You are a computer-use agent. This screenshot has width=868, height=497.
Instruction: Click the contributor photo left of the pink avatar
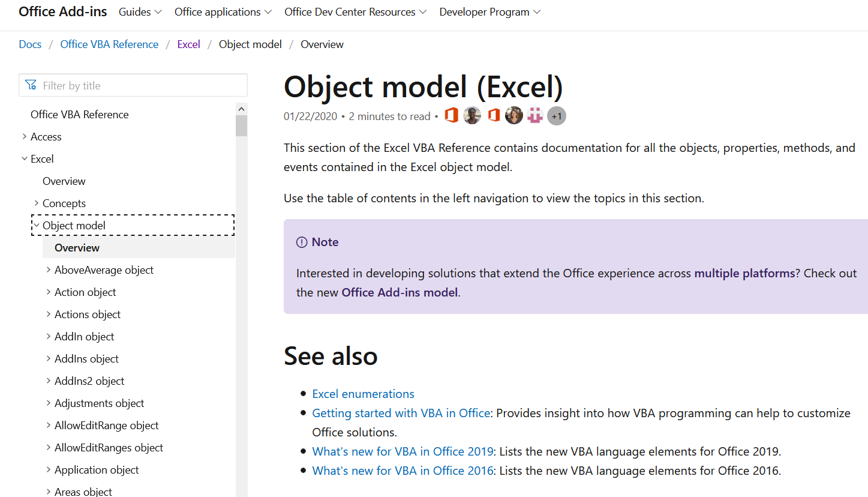pyautogui.click(x=514, y=116)
